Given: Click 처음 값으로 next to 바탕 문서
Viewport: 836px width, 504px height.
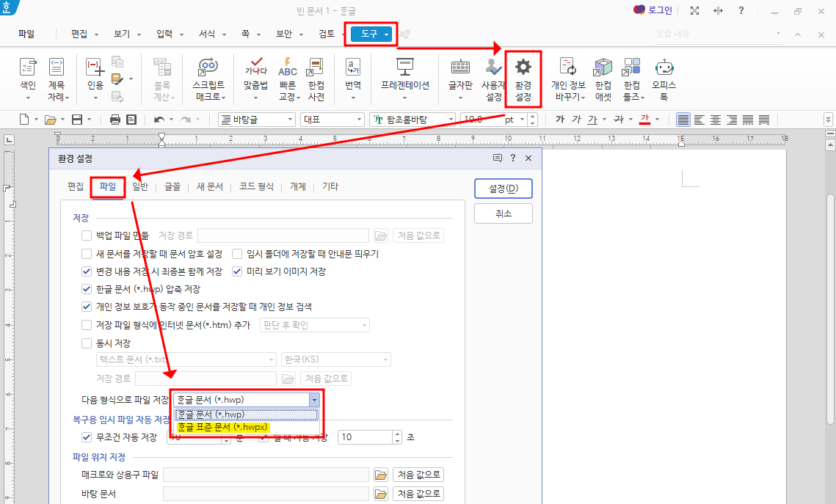Looking at the screenshot, I should coord(418,493).
